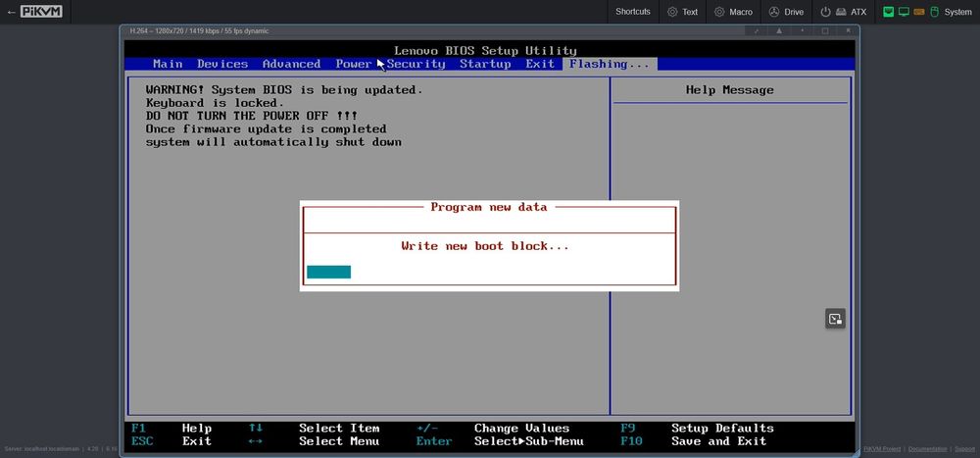This screenshot has height=458, width=980.
Task: Click the 'Setup Defaults' F9 legend
Action: click(x=722, y=429)
